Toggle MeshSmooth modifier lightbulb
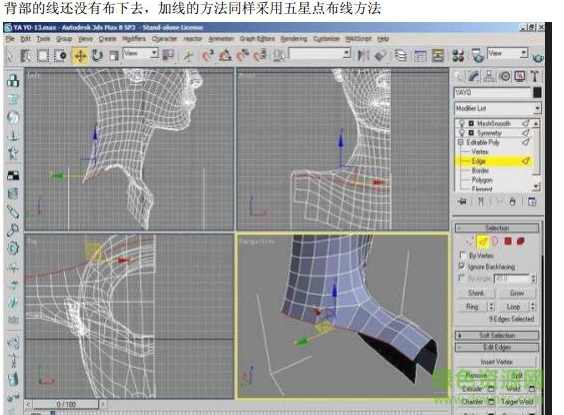 pos(462,123)
